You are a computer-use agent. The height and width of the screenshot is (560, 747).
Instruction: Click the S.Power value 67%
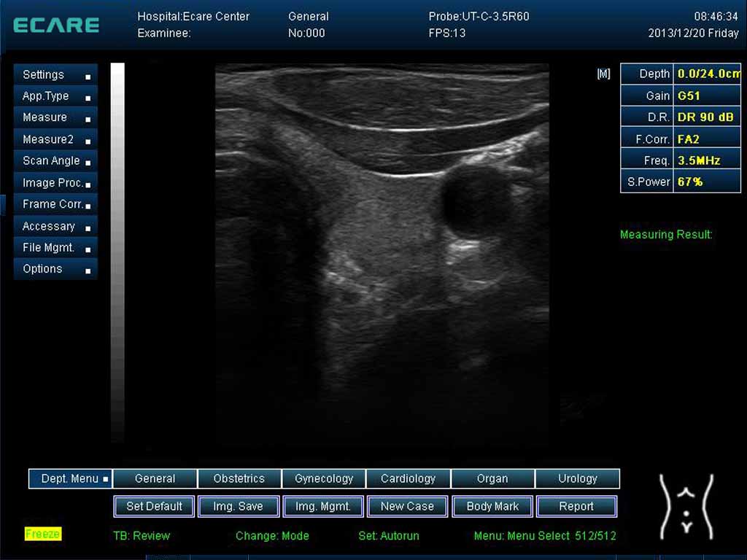[707, 182]
